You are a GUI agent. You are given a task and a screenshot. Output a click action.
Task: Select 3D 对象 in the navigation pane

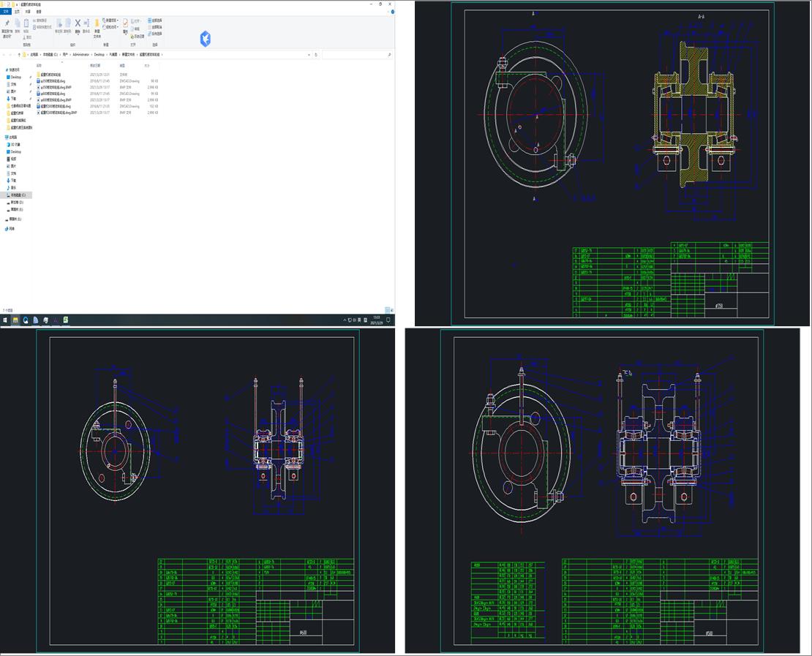click(x=13, y=145)
